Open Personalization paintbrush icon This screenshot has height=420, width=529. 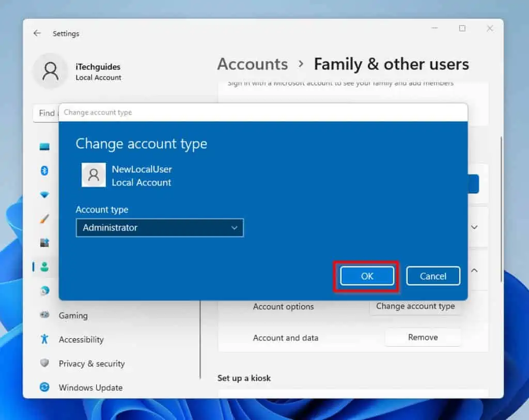click(x=44, y=219)
